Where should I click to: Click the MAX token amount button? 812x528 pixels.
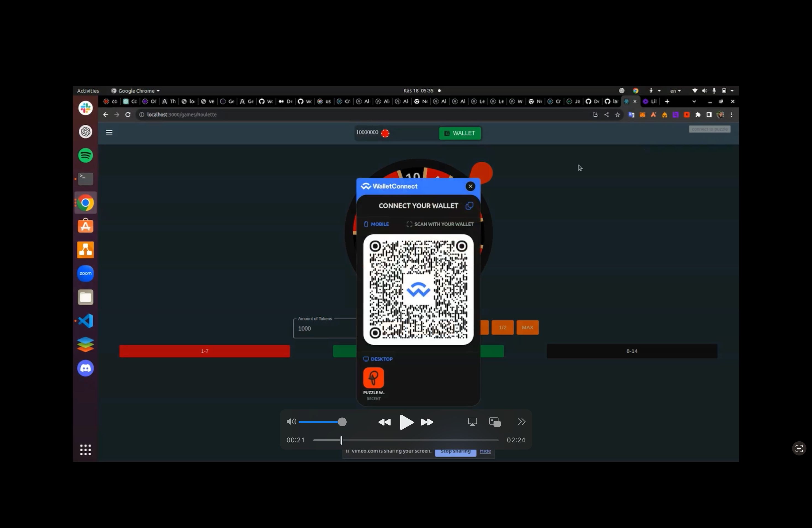pyautogui.click(x=527, y=327)
